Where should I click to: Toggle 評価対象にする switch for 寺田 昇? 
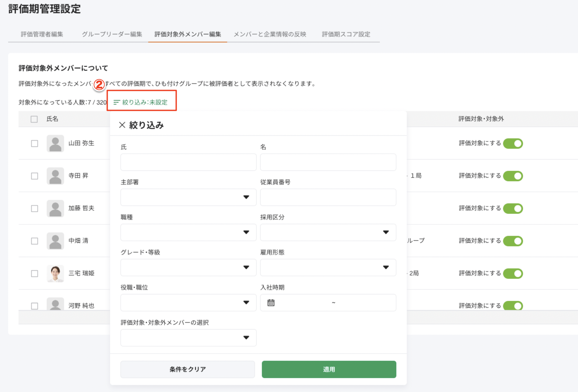pos(513,176)
